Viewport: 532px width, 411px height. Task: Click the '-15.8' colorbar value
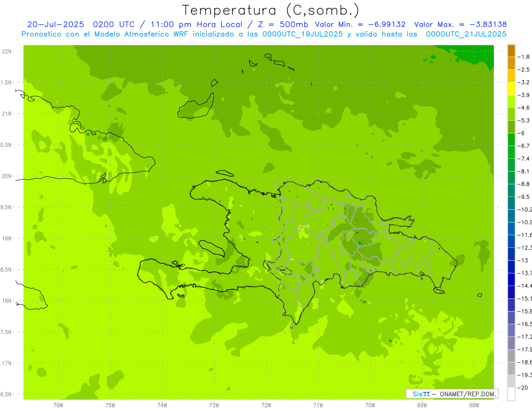point(525,311)
